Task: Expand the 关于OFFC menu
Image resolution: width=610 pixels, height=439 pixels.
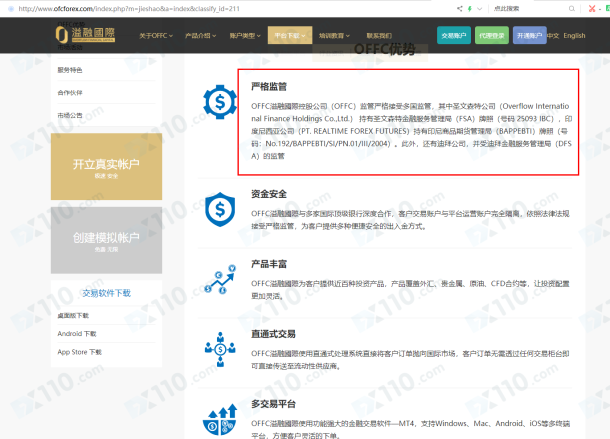Action: pos(156,35)
